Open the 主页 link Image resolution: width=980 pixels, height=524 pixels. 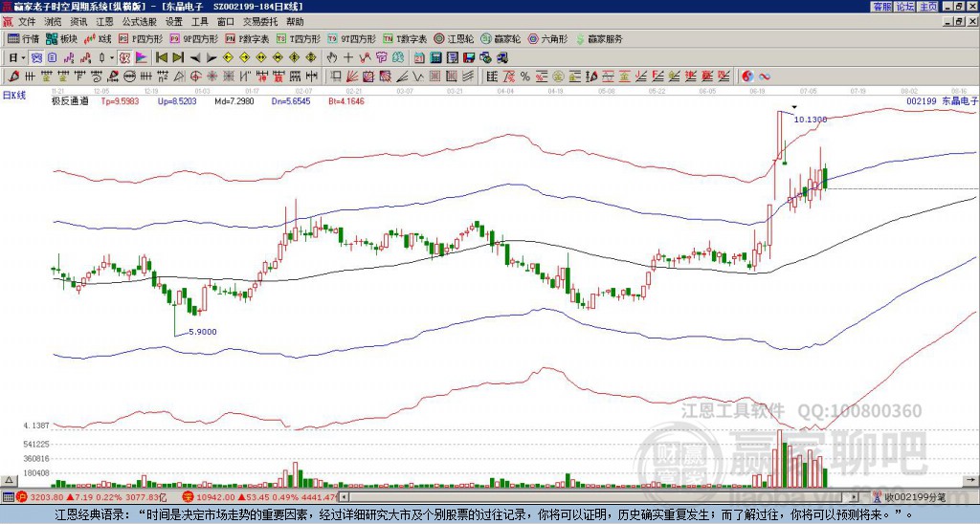point(928,7)
